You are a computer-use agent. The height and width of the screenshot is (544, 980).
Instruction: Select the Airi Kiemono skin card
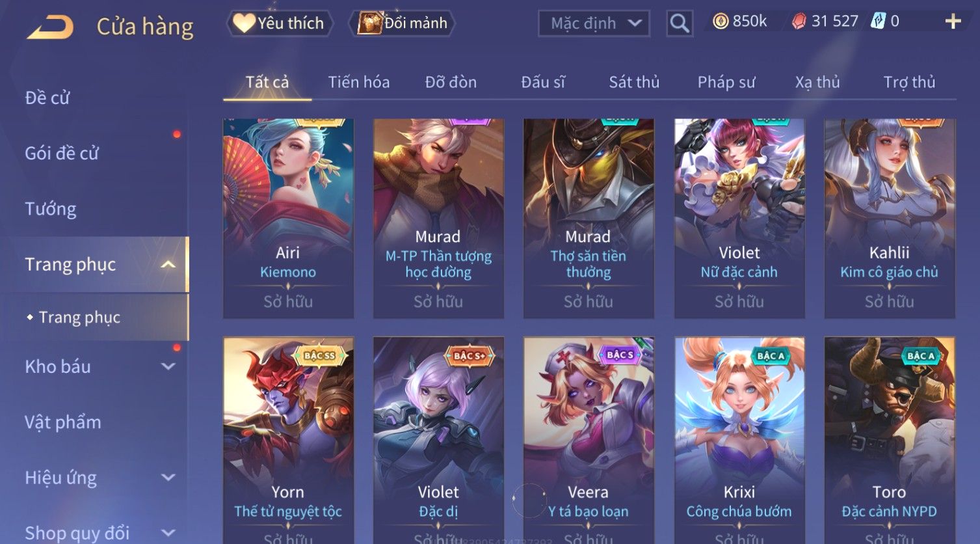coord(288,218)
